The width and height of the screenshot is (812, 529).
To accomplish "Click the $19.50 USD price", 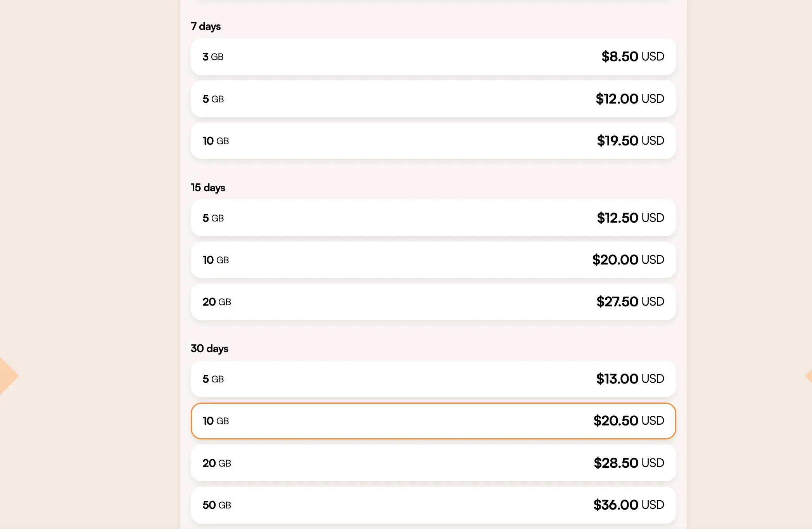I will click(631, 141).
